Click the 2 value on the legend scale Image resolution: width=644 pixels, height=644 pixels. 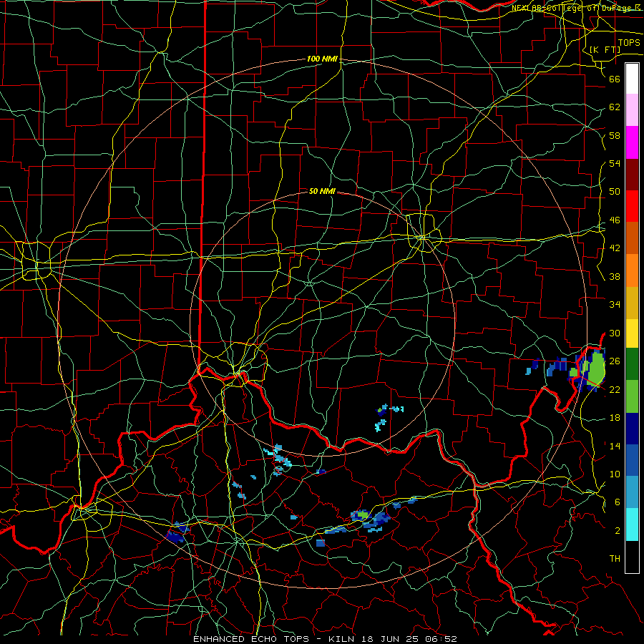(x=617, y=531)
